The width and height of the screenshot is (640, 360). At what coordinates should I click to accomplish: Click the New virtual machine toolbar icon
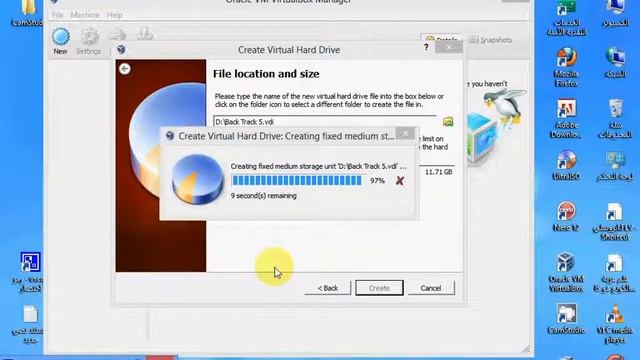[x=60, y=38]
